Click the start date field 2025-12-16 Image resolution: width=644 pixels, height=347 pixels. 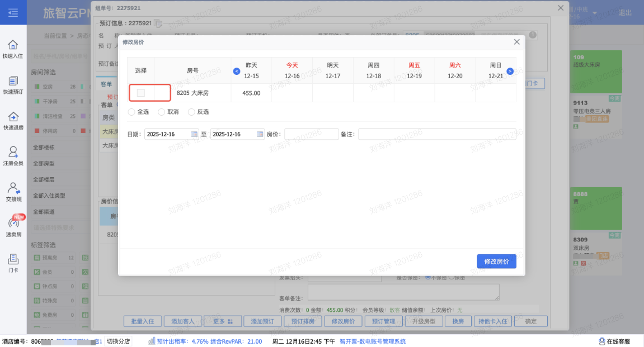coord(172,134)
